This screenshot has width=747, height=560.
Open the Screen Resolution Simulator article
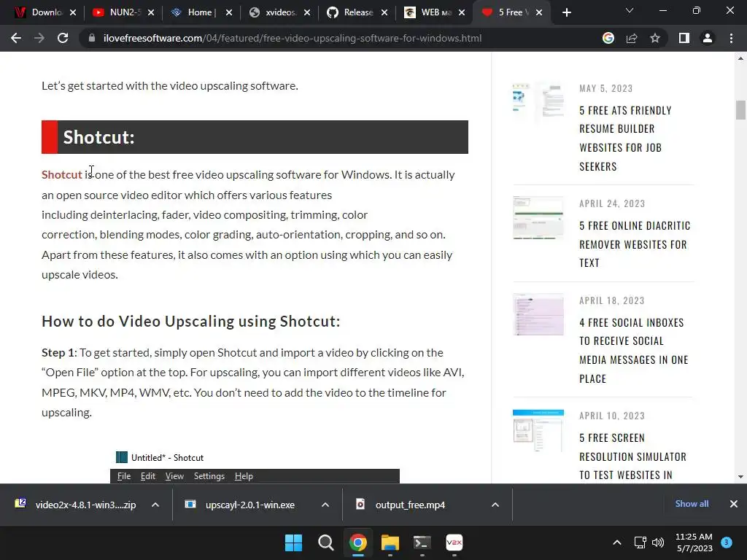point(632,456)
